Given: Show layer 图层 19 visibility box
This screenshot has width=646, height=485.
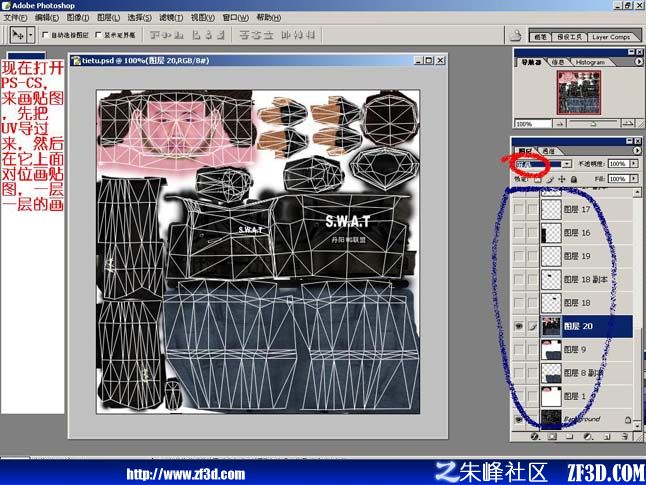Looking at the screenshot, I should tap(519, 256).
